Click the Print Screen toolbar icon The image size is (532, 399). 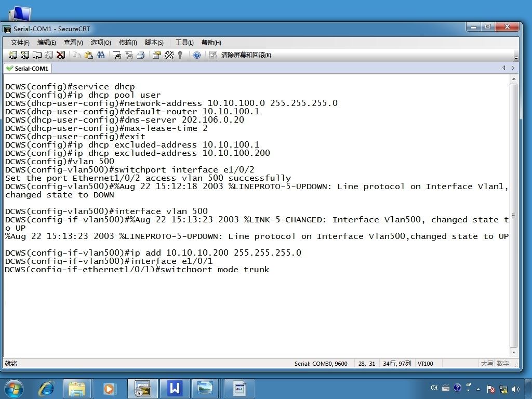[x=117, y=55]
